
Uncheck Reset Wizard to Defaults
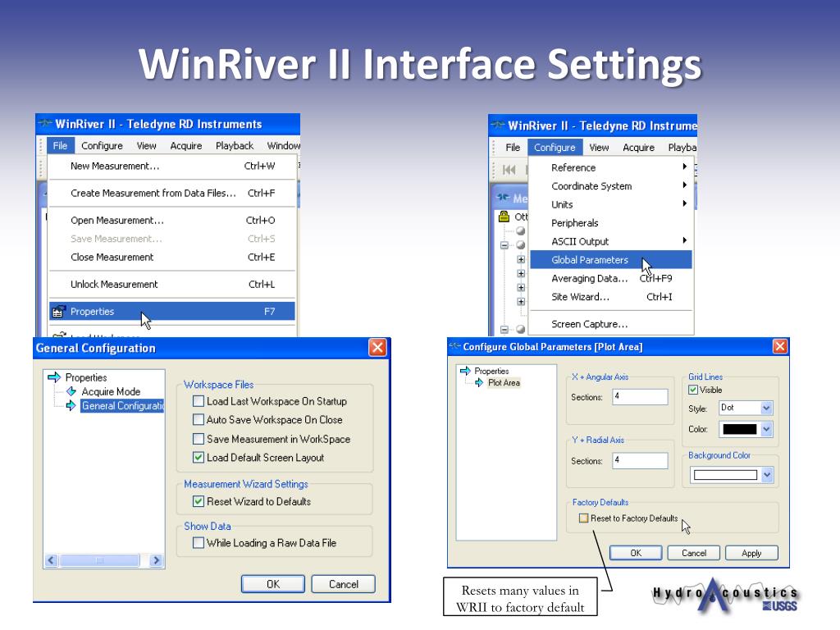point(199,501)
